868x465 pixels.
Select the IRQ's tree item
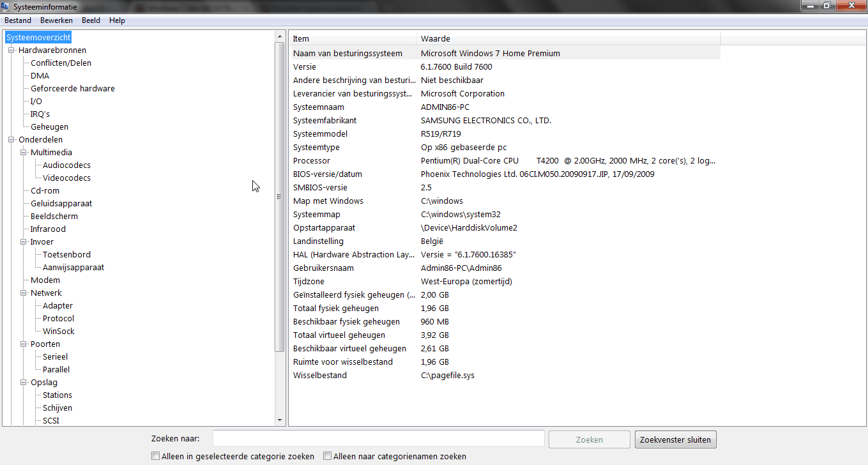40,114
